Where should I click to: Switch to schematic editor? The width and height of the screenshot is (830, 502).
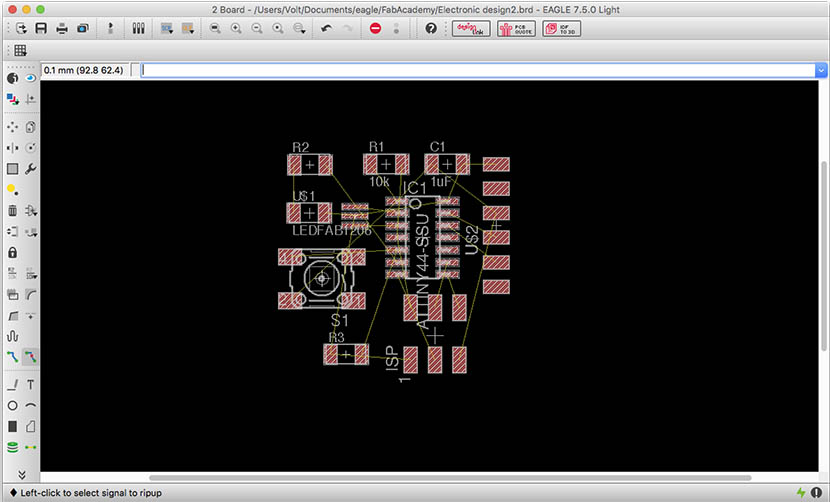[x=110, y=29]
